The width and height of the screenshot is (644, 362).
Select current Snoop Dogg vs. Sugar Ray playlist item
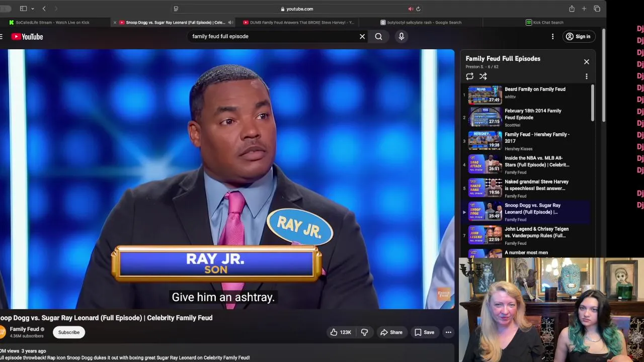coord(526,212)
